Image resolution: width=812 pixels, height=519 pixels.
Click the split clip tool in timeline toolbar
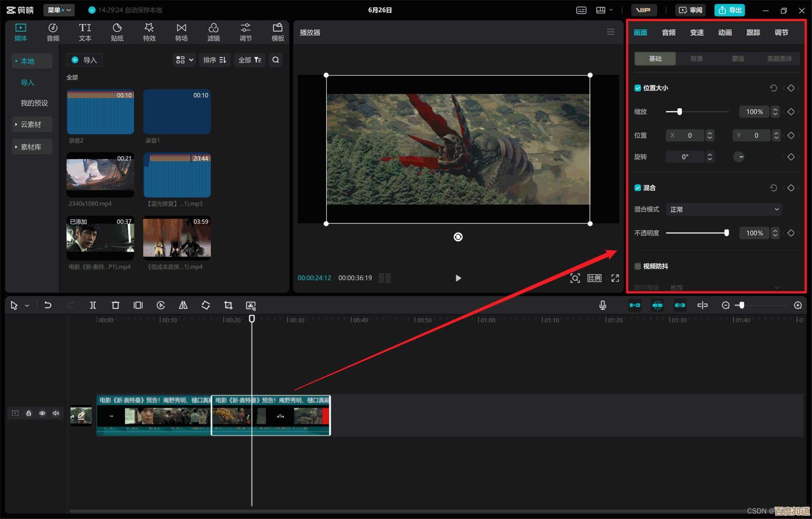pyautogui.click(x=93, y=305)
